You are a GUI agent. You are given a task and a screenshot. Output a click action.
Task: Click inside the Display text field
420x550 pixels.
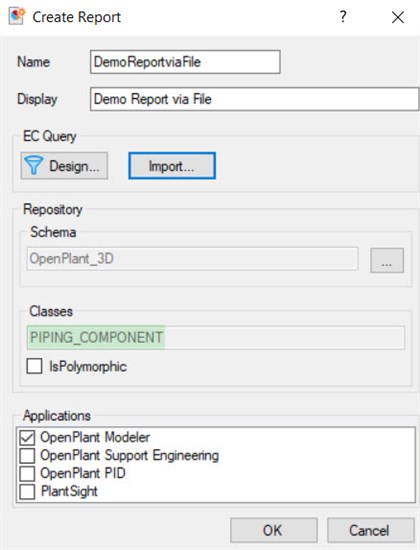[x=254, y=99]
